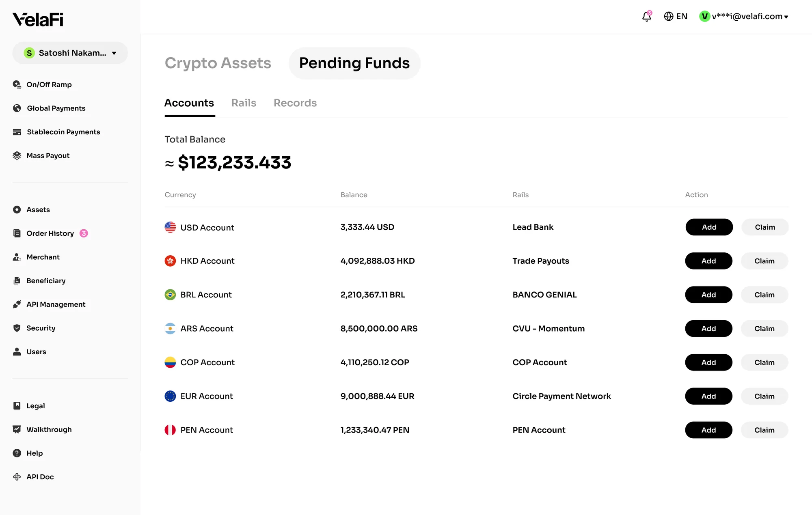Viewport: 812px width, 515px height.
Task: Click the globe language icon
Action: pyautogui.click(x=668, y=16)
